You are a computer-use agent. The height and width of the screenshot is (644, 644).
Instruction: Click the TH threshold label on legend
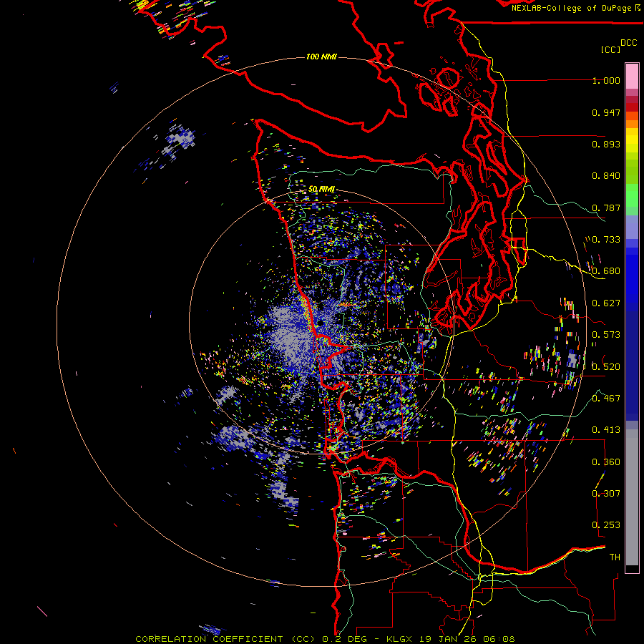615,557
